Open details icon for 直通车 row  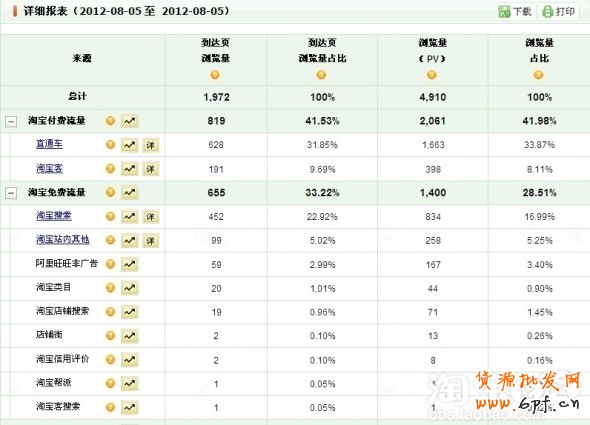pos(151,145)
